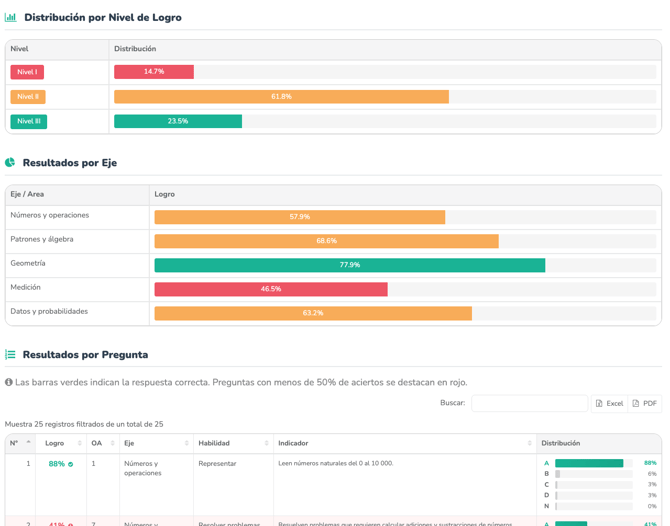Image resolution: width=670 pixels, height=526 pixels.
Task: Export the table with the PDF button
Action: (645, 404)
